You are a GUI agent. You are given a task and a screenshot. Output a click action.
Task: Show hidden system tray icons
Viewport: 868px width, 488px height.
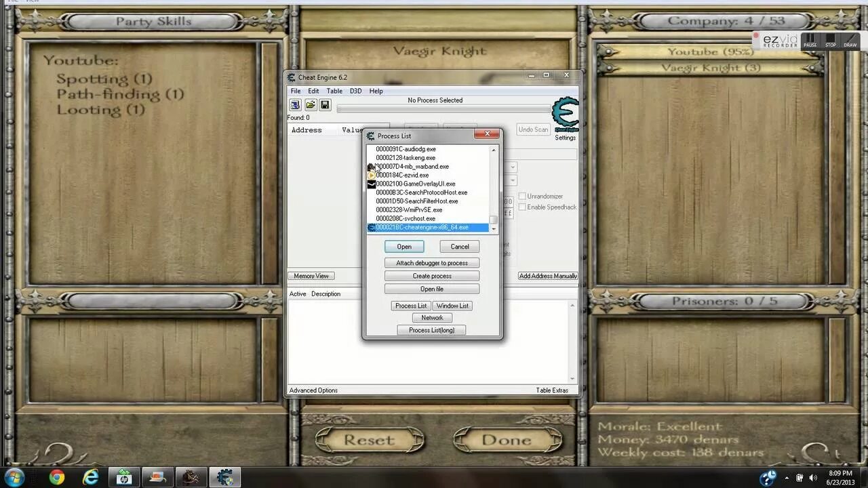(x=786, y=477)
